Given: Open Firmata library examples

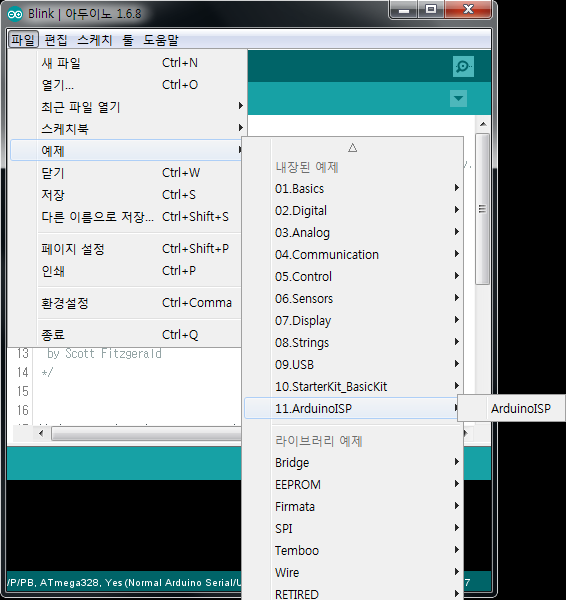Looking at the screenshot, I should (x=354, y=506).
